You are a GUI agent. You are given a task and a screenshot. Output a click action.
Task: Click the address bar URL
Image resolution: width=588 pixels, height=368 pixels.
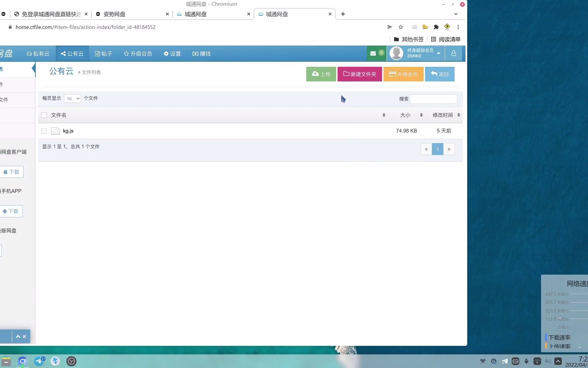pyautogui.click(x=85, y=27)
